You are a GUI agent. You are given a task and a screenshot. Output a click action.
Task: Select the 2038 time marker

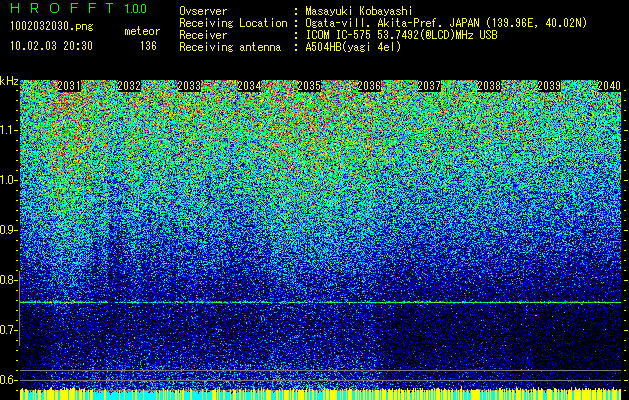tap(489, 86)
